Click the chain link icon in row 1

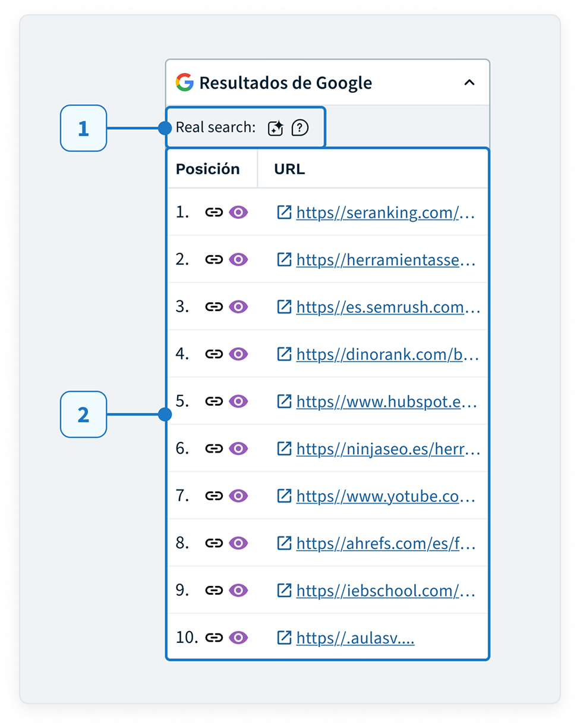pos(213,212)
